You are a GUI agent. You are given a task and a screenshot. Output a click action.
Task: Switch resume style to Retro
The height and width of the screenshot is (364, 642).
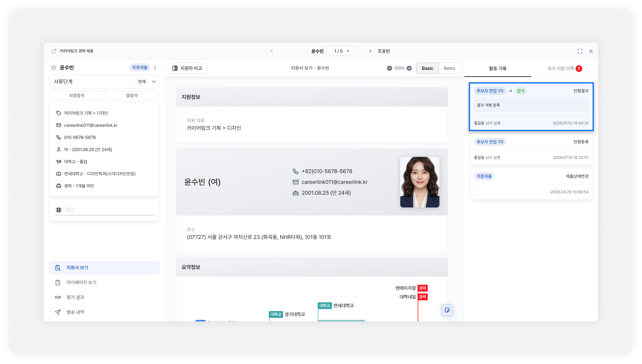(449, 68)
